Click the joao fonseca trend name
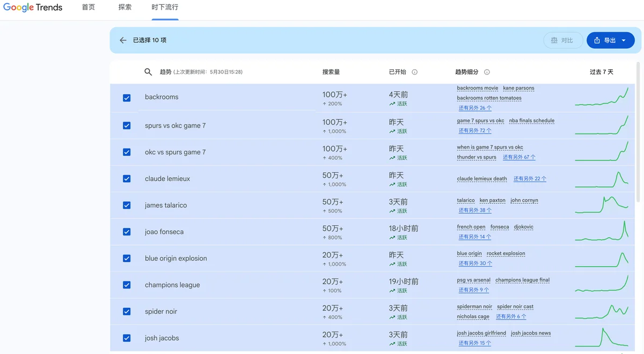The width and height of the screenshot is (644, 354). coord(164,232)
